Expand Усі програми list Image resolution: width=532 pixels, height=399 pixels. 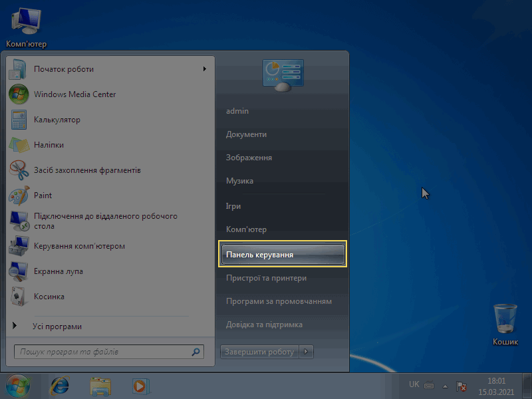(47, 327)
